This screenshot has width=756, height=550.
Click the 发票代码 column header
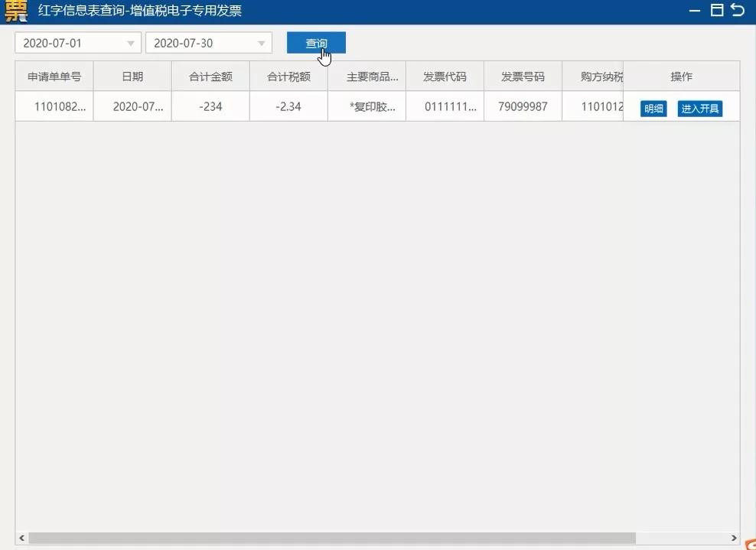coord(445,76)
